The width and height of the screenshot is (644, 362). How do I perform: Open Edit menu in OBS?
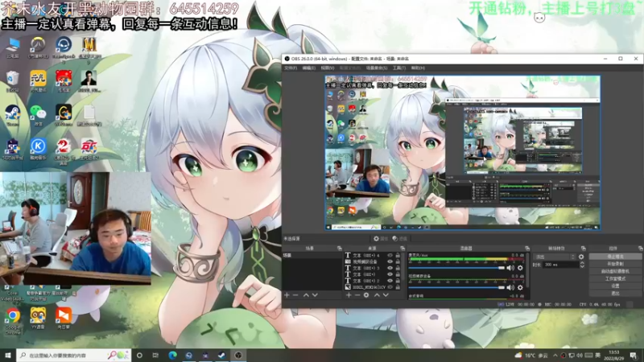point(309,68)
